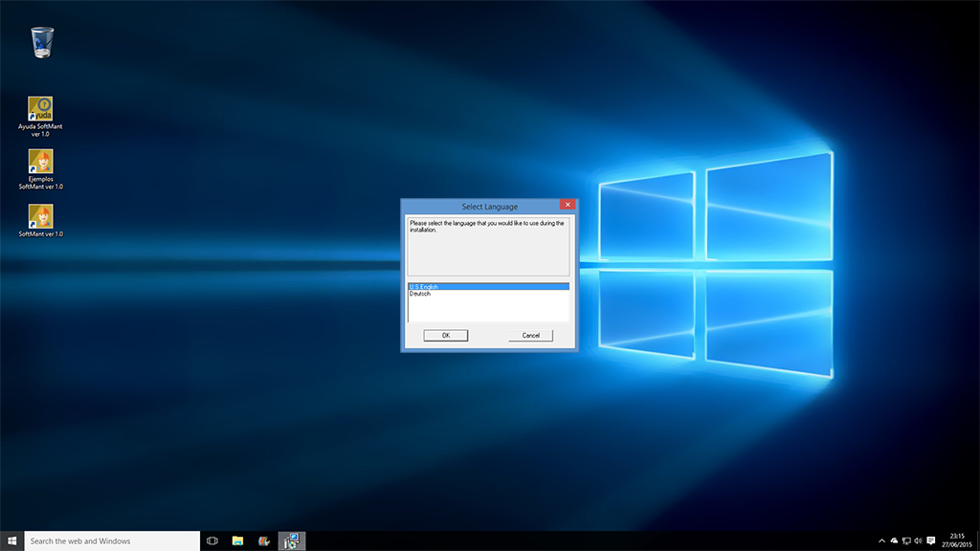Open the taskbar clock and date
This screenshot has height=551, width=980.
957,540
